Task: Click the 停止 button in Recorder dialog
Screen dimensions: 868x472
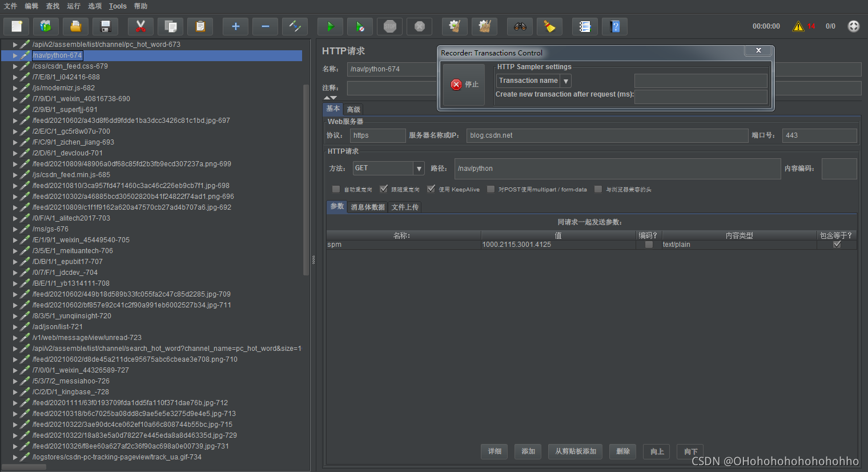Action: click(x=464, y=85)
